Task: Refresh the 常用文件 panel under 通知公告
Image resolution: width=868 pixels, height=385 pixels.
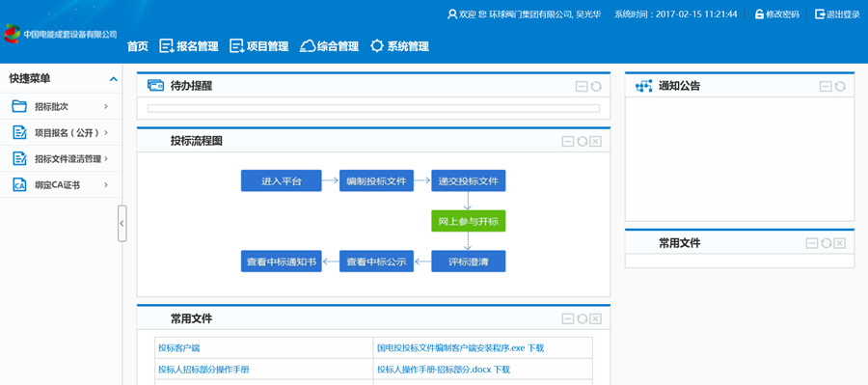Action: tap(826, 243)
